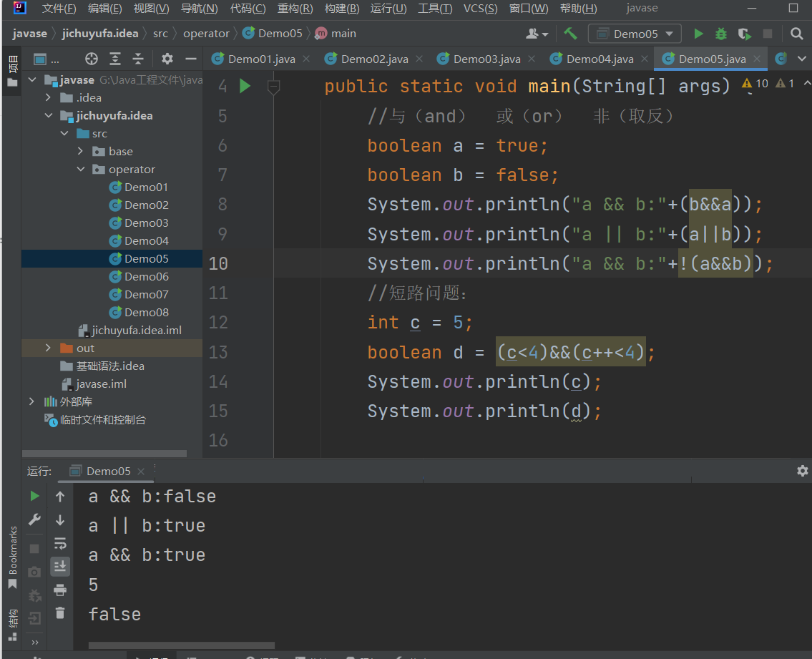This screenshot has height=659, width=812.
Task: Collapse the operator package node
Action: click(82, 170)
